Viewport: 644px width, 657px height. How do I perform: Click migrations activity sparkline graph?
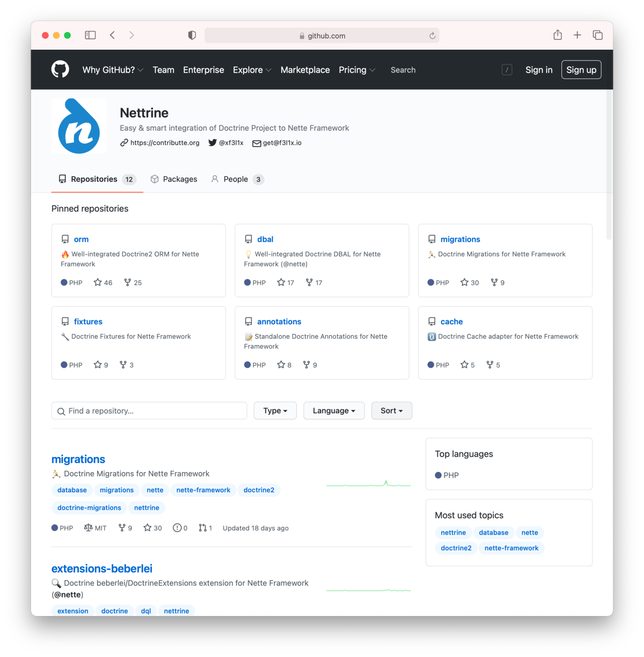pos(369,484)
